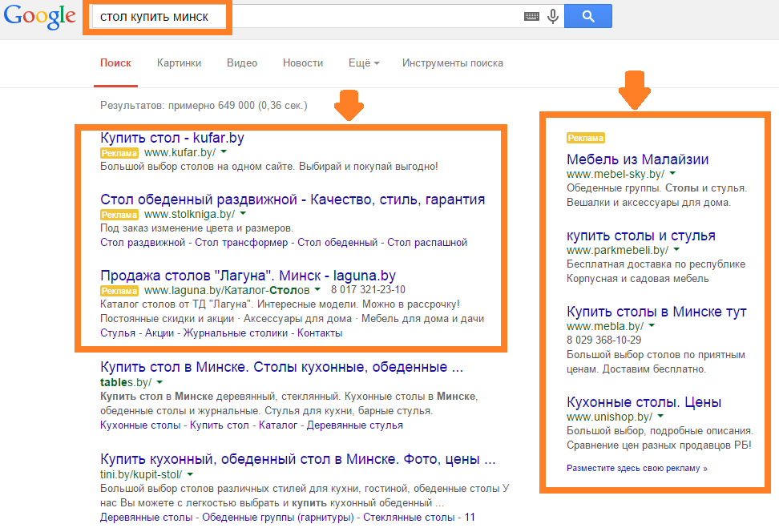Viewport: 779px width, 532px height.
Task: Open Продажа столов "Лагуна" ad link
Action: pyautogui.click(x=248, y=275)
